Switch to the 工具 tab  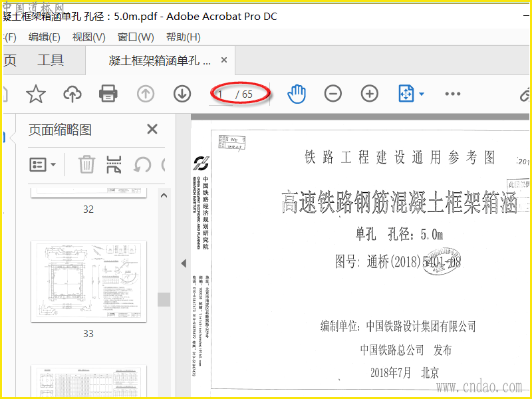coord(51,61)
